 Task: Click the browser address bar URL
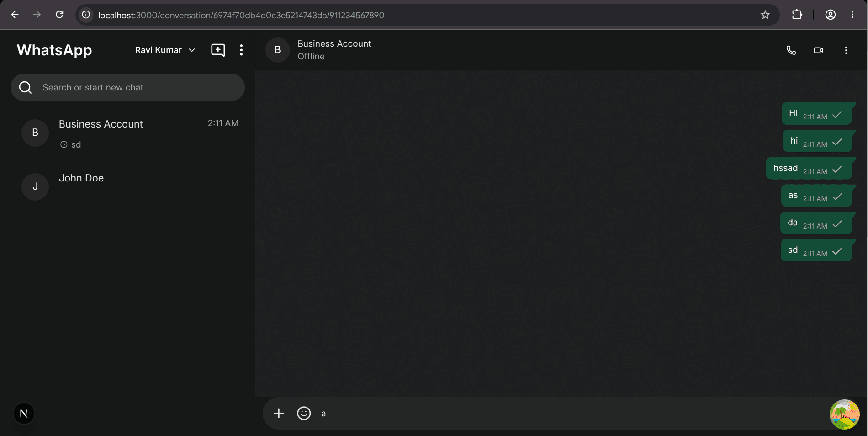241,15
